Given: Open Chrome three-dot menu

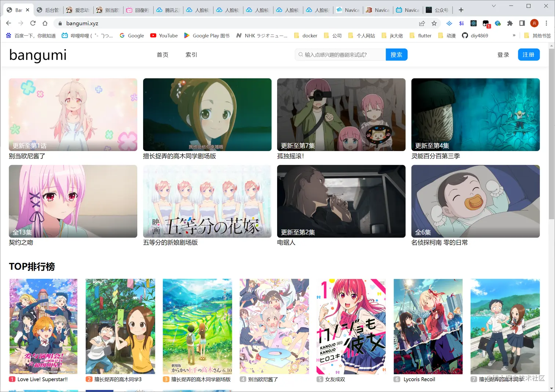Looking at the screenshot, I should [x=546, y=23].
